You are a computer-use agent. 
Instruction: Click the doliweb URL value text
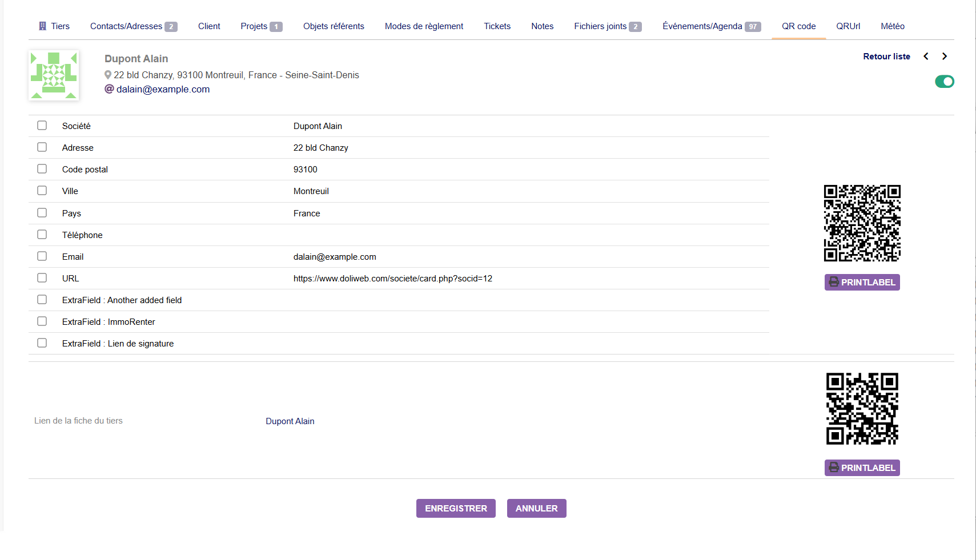click(x=393, y=279)
